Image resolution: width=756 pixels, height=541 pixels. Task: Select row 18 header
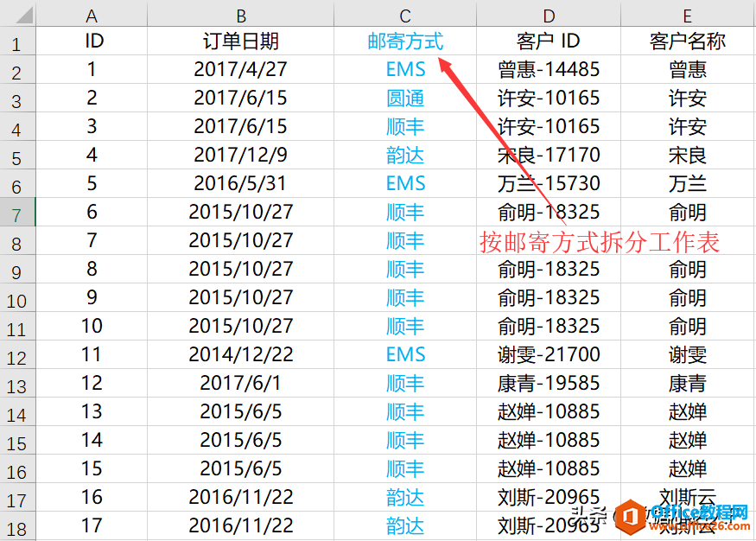click(x=17, y=527)
